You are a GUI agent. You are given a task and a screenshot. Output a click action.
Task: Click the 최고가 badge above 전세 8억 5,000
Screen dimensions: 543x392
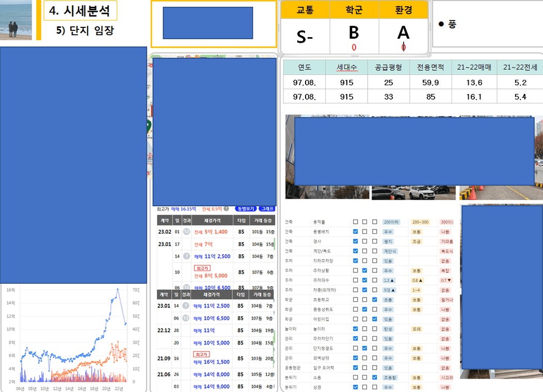pyautogui.click(x=202, y=268)
